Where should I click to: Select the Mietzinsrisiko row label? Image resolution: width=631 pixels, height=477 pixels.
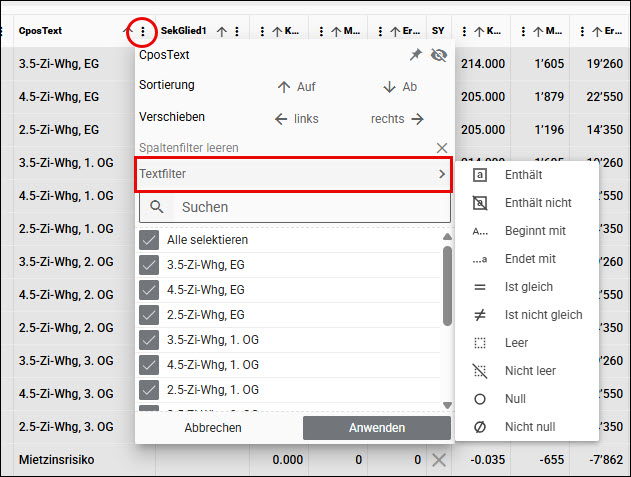tap(56, 460)
